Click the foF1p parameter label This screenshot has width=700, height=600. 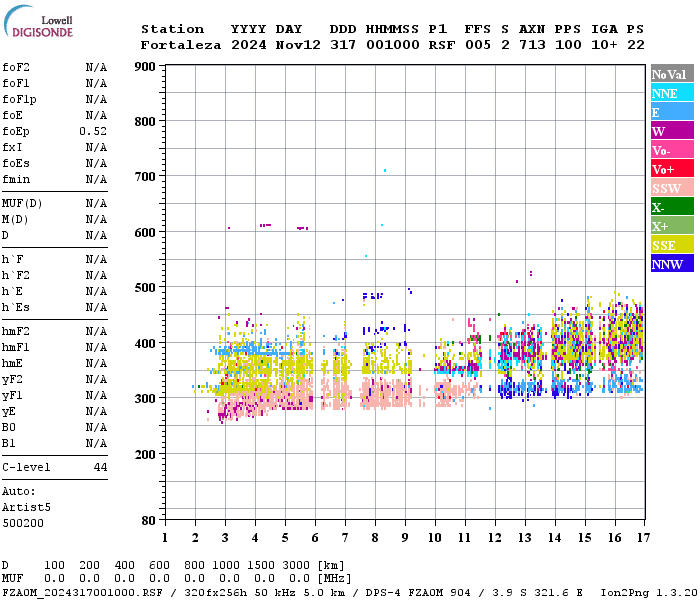click(19, 99)
